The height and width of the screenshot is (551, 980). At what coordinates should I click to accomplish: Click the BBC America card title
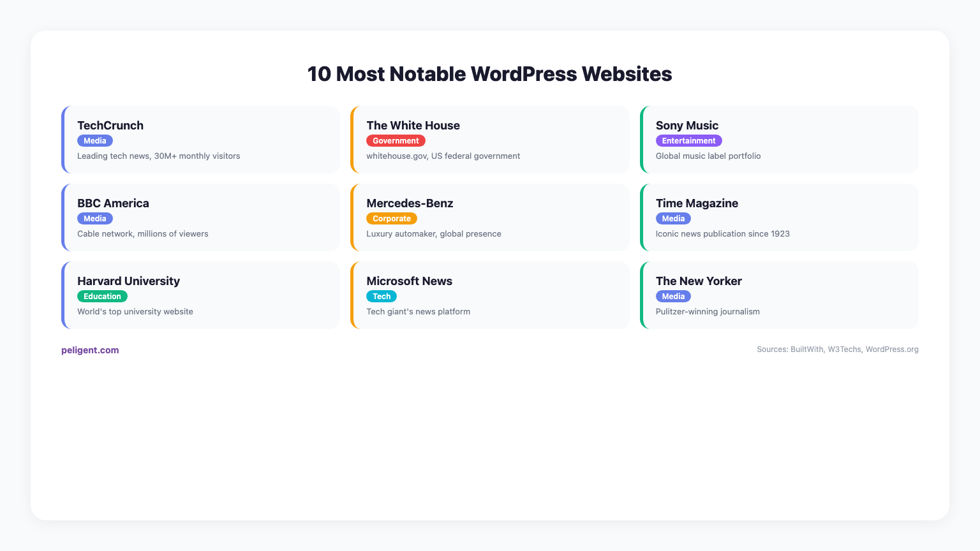(x=113, y=203)
